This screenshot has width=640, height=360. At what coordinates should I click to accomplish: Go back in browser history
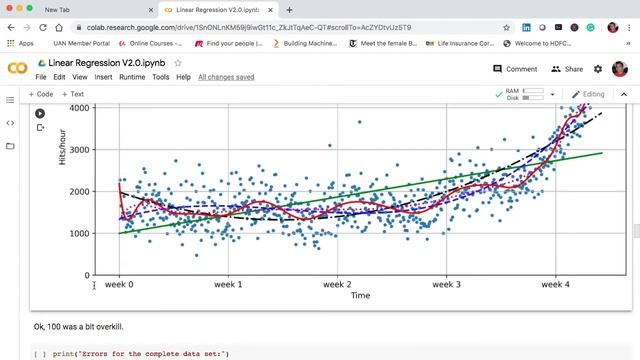pos(11,27)
